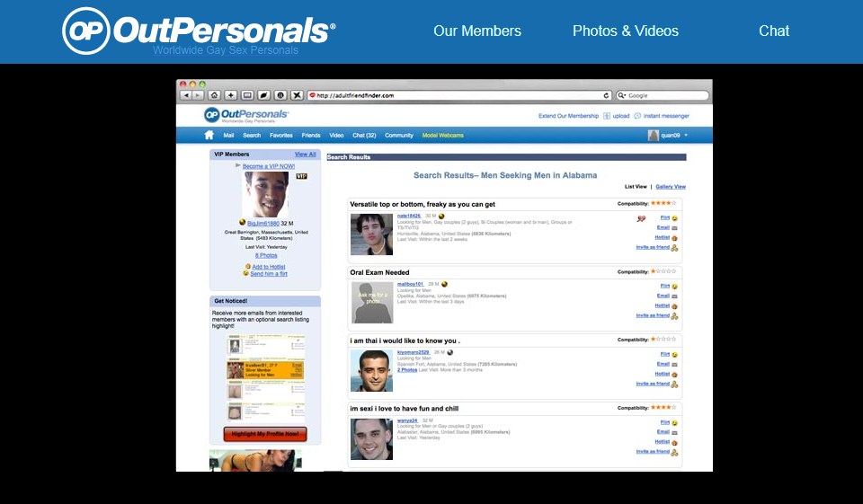863x504 pixels.
Task: Click the flirt smiley icon for malboy101
Action: [674, 287]
